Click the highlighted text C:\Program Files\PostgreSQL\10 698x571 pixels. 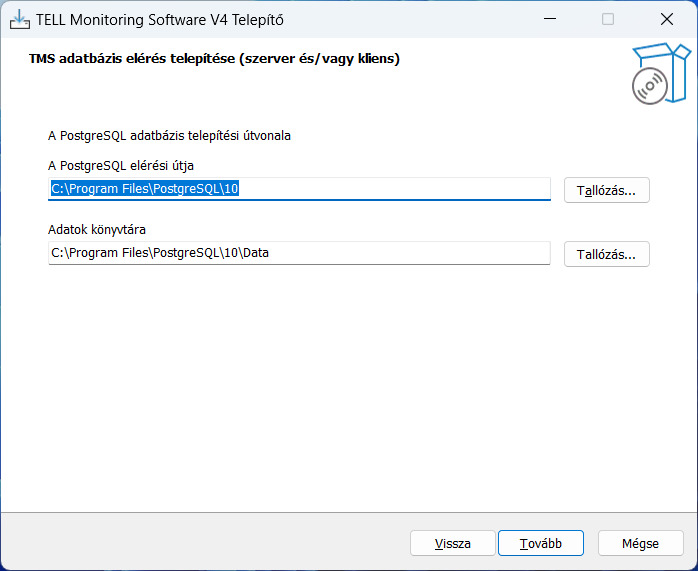pos(145,189)
